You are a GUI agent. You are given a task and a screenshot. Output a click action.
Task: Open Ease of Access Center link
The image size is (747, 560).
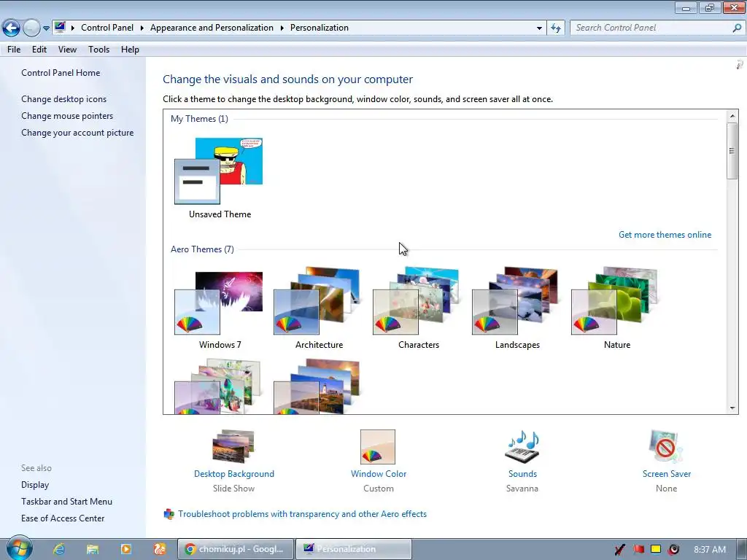pos(63,518)
